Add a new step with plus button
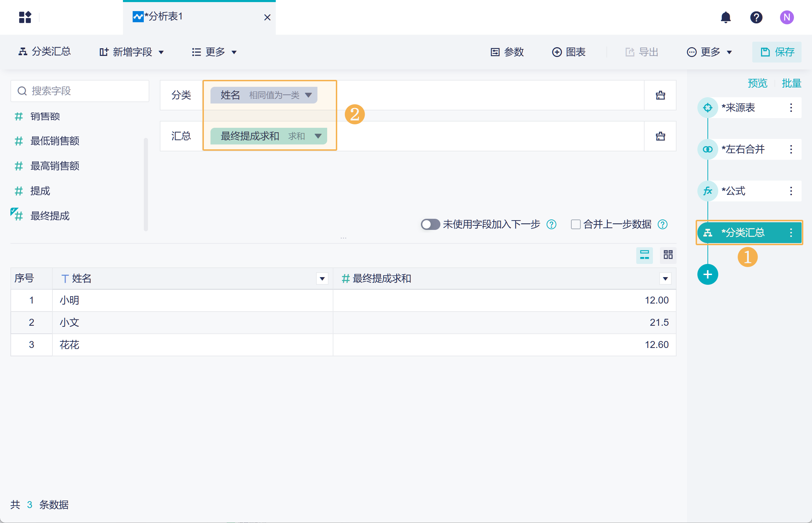812x523 pixels. pyautogui.click(x=707, y=274)
